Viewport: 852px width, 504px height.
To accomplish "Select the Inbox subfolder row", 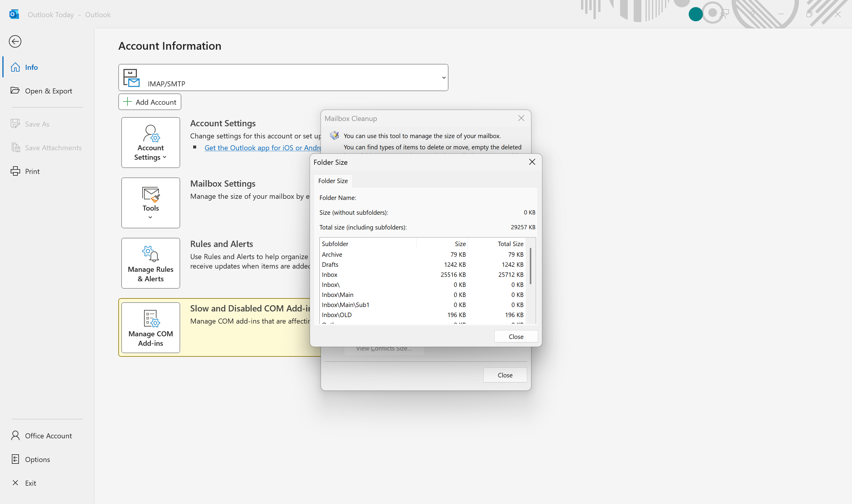I will tap(422, 274).
